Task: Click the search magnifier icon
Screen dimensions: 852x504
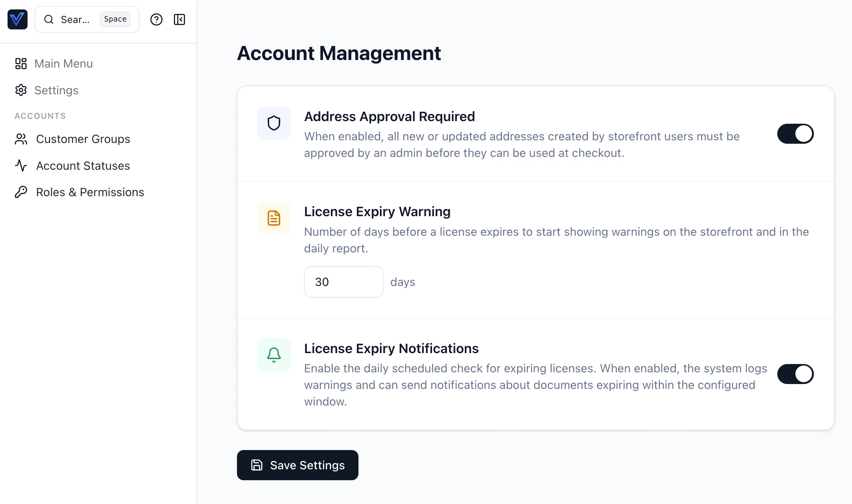Action: 49,19
